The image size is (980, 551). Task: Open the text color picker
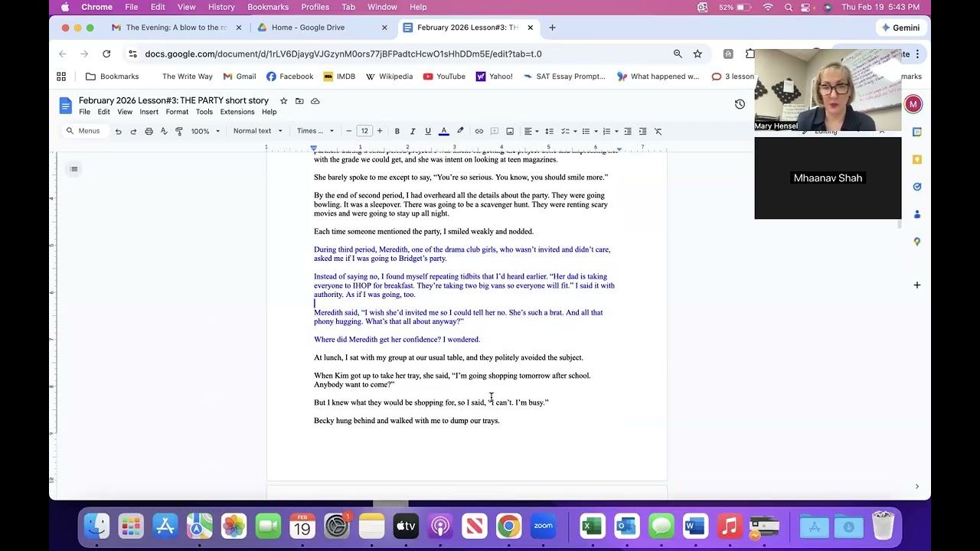click(x=443, y=131)
